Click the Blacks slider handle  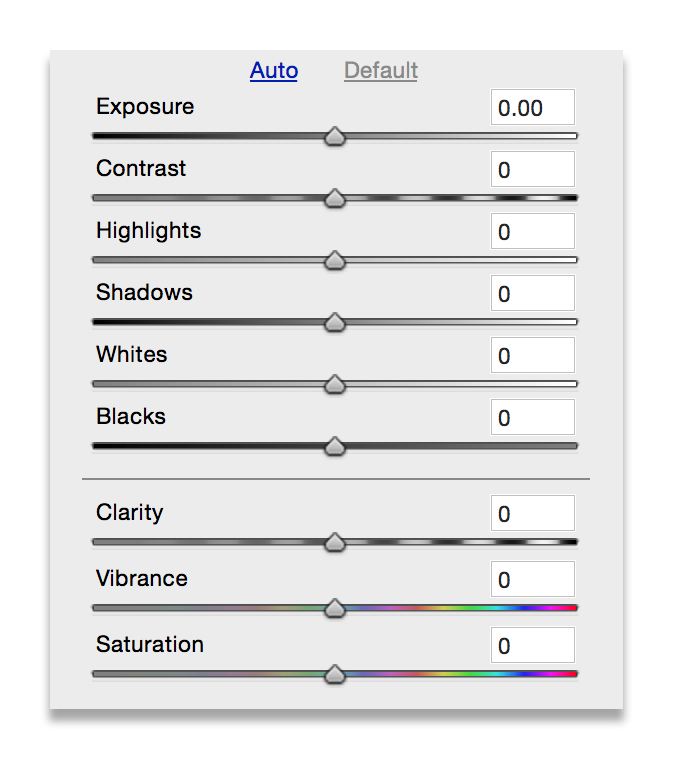coord(335,447)
